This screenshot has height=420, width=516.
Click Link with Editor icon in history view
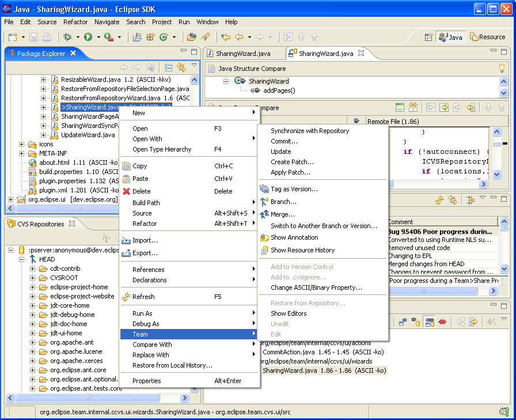point(453,200)
